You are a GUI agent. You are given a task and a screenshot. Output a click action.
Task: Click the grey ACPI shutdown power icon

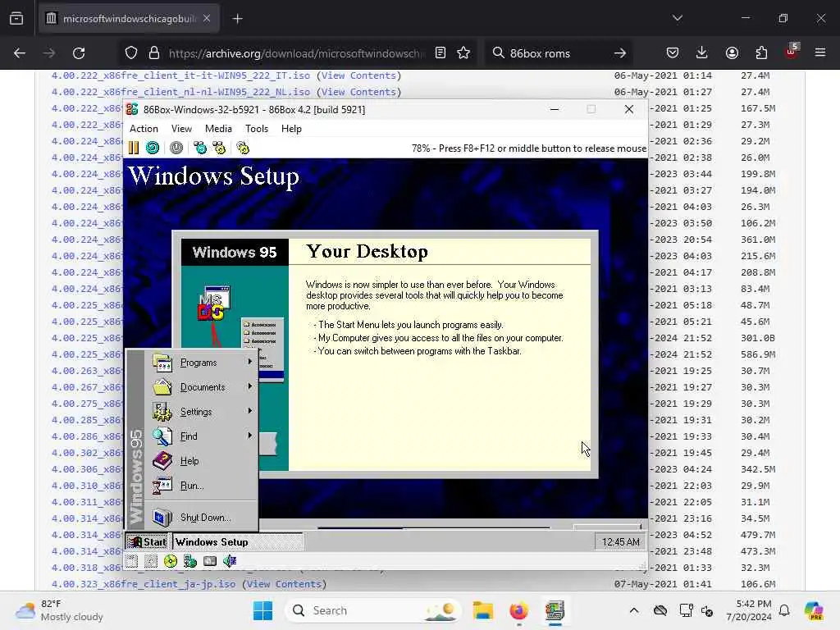(x=176, y=148)
